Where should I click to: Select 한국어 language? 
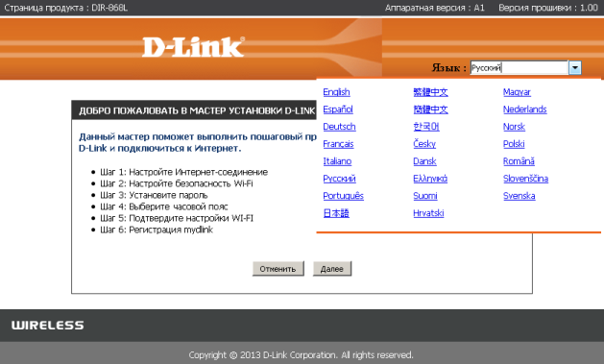426,127
